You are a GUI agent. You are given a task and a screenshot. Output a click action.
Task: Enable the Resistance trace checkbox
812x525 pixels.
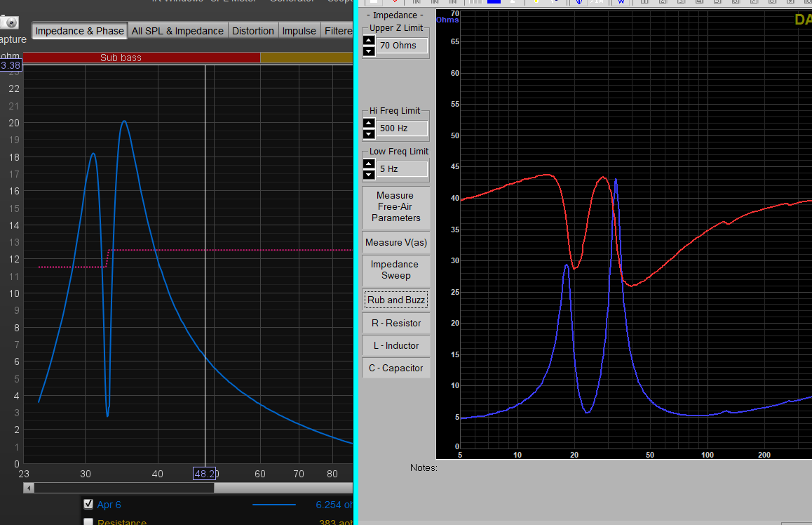[88, 521]
